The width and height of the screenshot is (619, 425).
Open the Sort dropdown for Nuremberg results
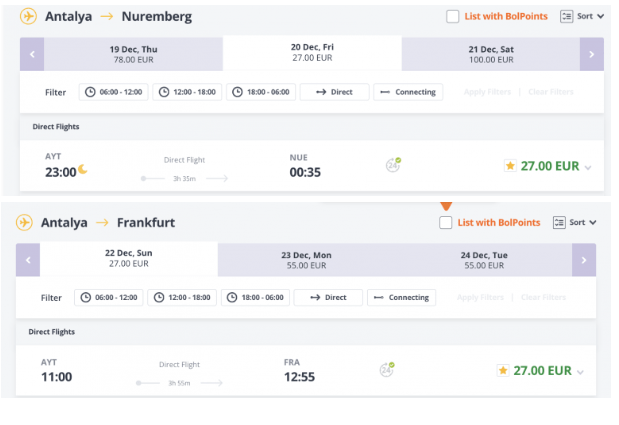tap(582, 16)
